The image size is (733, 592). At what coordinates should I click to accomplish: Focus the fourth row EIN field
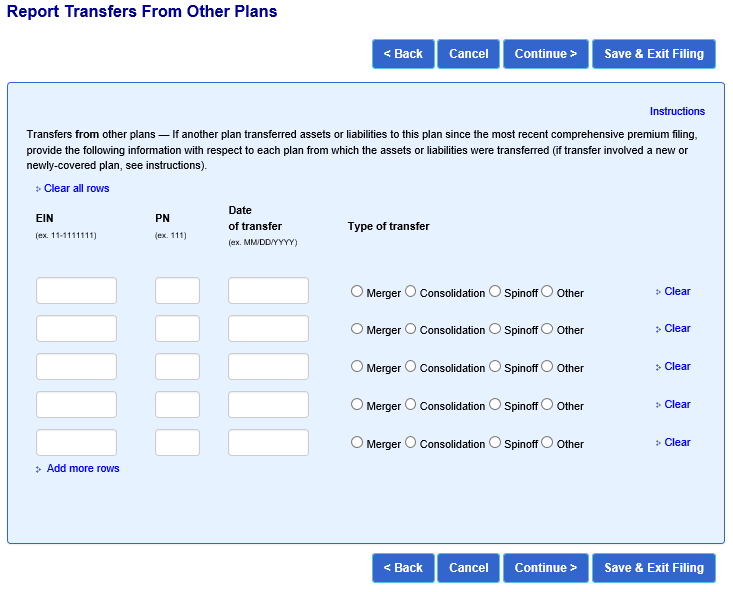click(x=76, y=405)
